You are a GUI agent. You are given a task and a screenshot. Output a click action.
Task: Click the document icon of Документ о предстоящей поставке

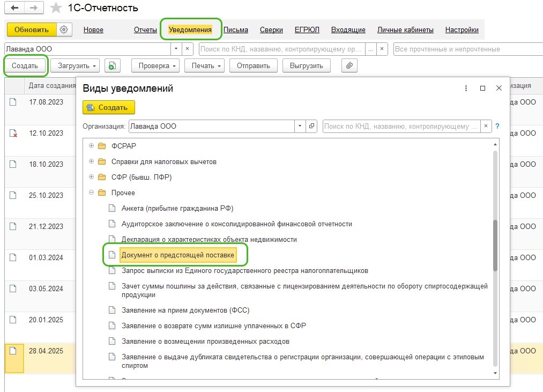click(x=112, y=255)
